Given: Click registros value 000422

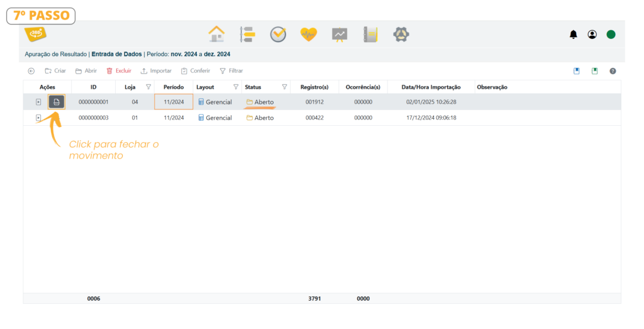Looking at the screenshot, I should (314, 118).
